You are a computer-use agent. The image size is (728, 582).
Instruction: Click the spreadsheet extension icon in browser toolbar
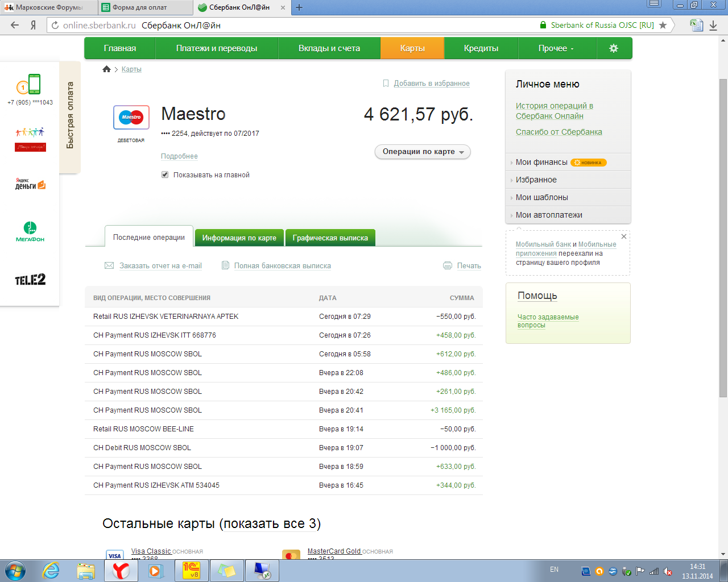[x=696, y=24]
